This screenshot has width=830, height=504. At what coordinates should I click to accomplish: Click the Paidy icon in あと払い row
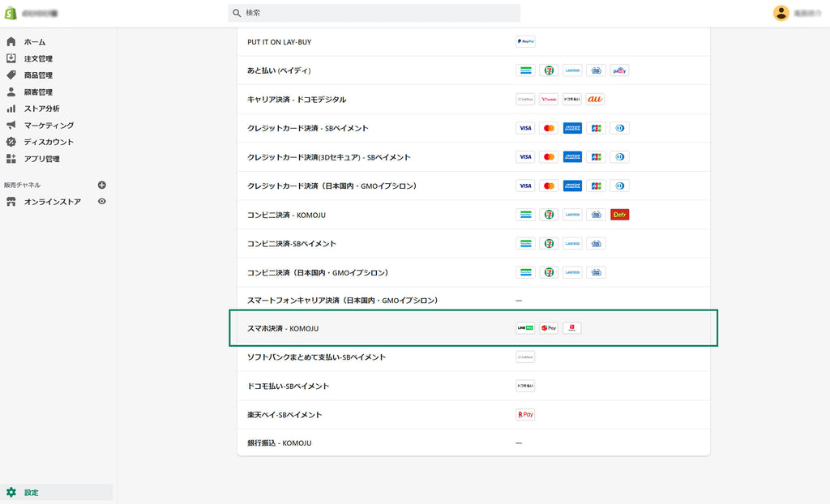[x=619, y=70]
